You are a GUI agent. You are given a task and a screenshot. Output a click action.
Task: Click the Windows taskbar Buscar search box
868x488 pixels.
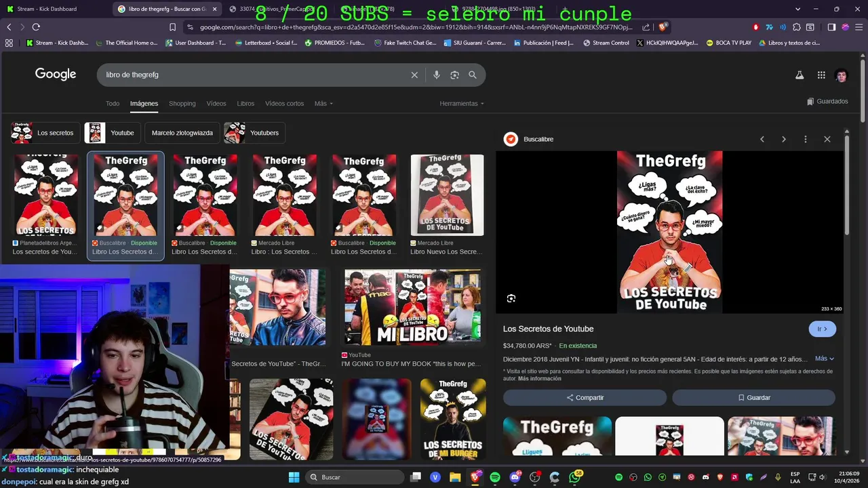point(354,477)
